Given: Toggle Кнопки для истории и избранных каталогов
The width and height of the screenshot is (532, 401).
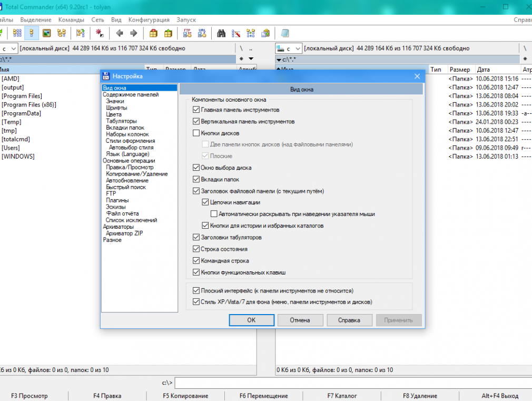Looking at the screenshot, I should (205, 225).
